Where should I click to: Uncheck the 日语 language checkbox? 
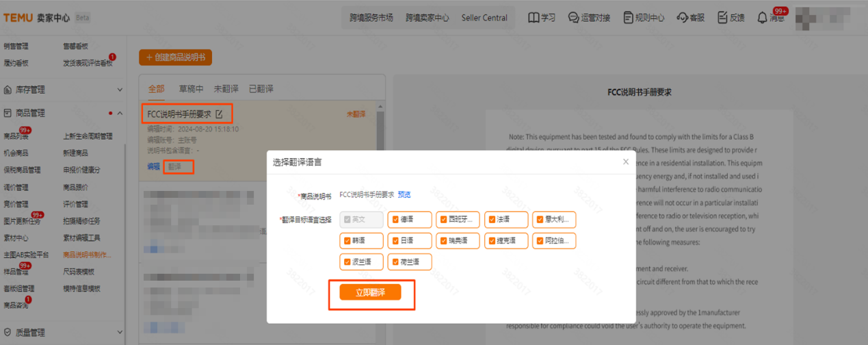tap(395, 241)
